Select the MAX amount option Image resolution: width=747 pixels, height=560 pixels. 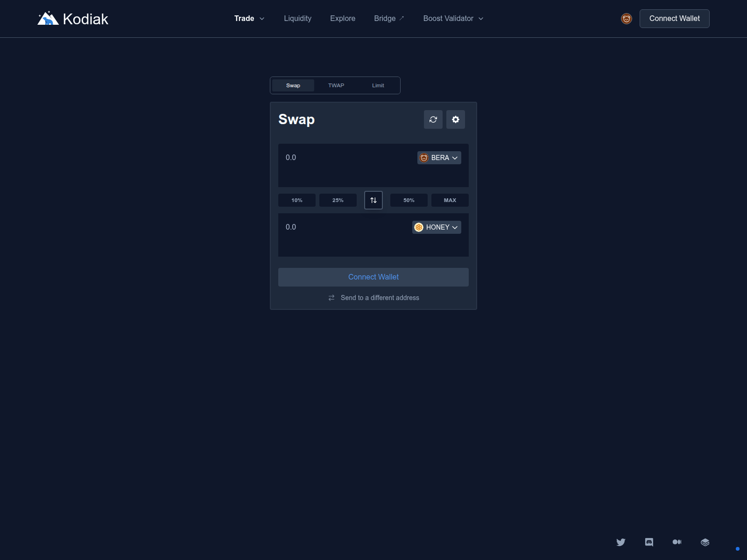[x=450, y=200]
